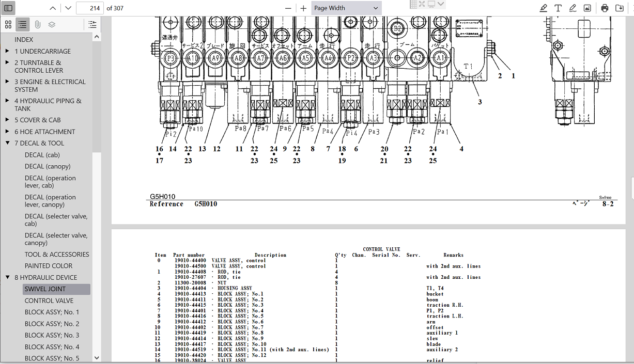The height and width of the screenshot is (364, 634).
Task: Switch sidebar to thumbnails view
Action: 8,24
